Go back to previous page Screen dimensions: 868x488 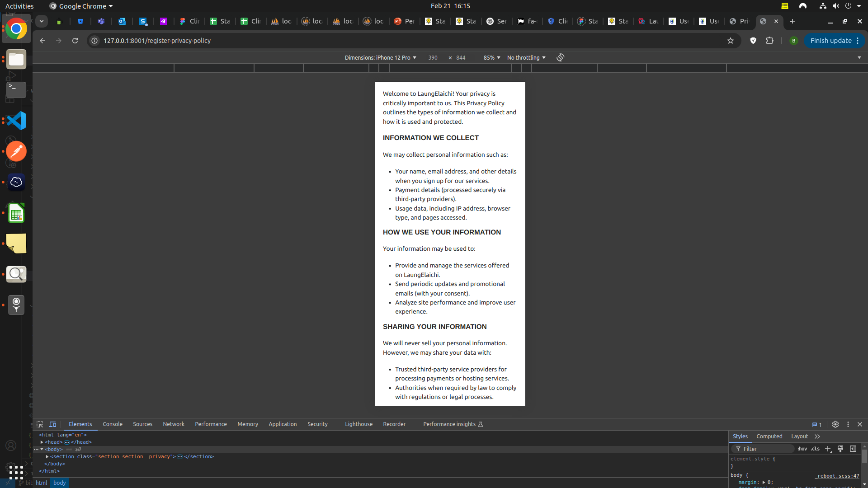click(42, 41)
